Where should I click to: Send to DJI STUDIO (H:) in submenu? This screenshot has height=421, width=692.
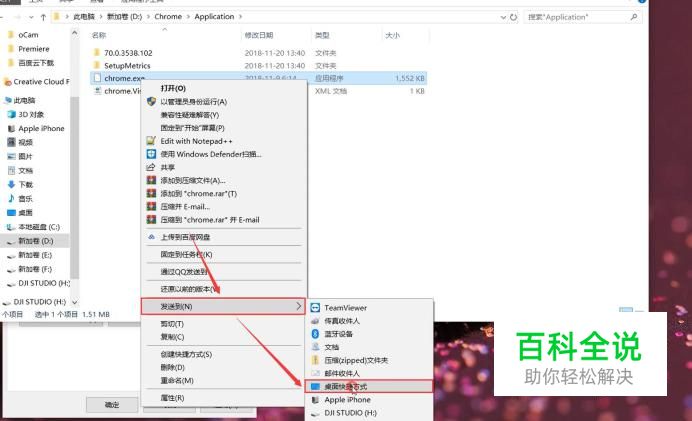click(350, 413)
